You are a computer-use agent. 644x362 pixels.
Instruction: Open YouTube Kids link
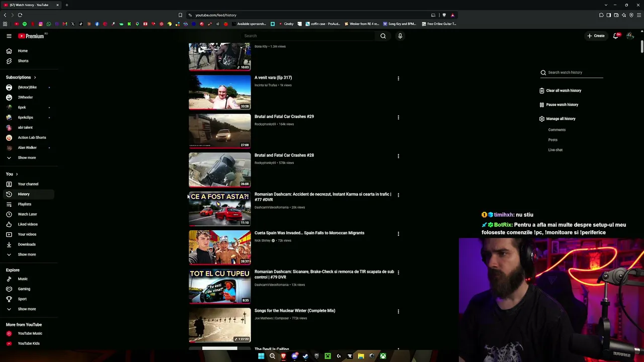point(28,343)
